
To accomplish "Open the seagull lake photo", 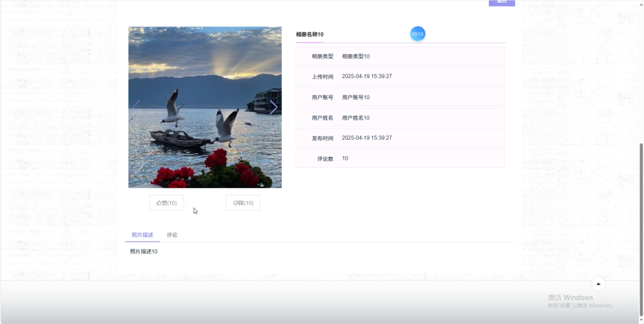I will (205, 107).
